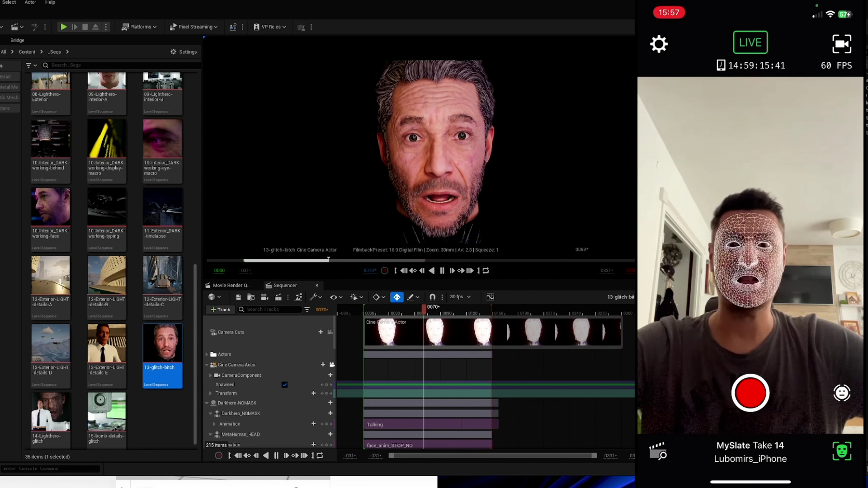Click the add Track button

221,310
